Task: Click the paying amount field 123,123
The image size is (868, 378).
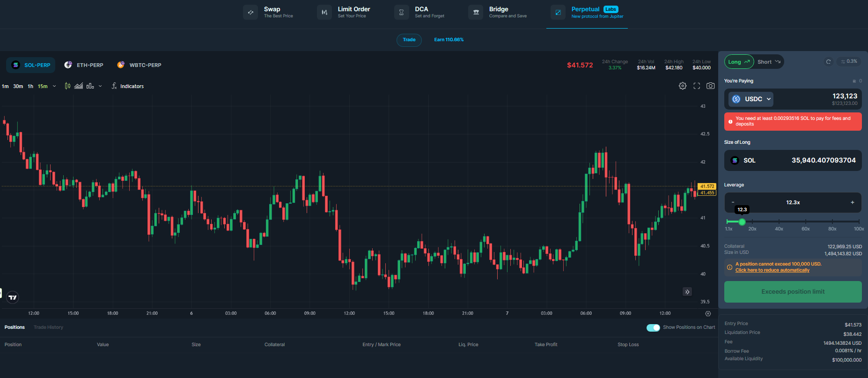Action: [845, 96]
